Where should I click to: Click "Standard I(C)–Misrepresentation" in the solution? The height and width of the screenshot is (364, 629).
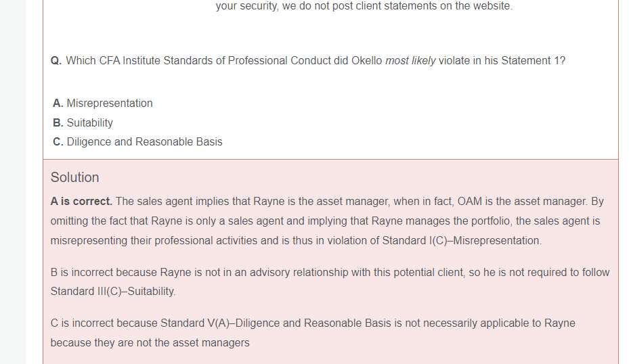coord(461,241)
